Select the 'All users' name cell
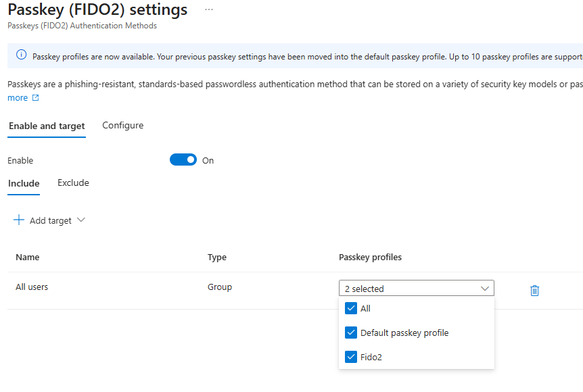The width and height of the screenshot is (583, 392). tap(32, 287)
